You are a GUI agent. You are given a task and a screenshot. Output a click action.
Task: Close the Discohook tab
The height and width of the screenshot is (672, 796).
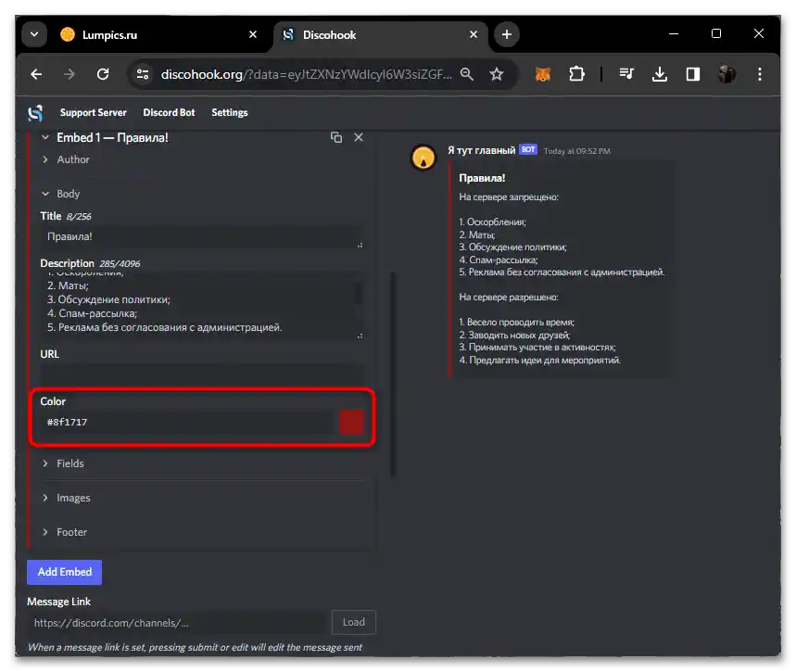(x=474, y=34)
